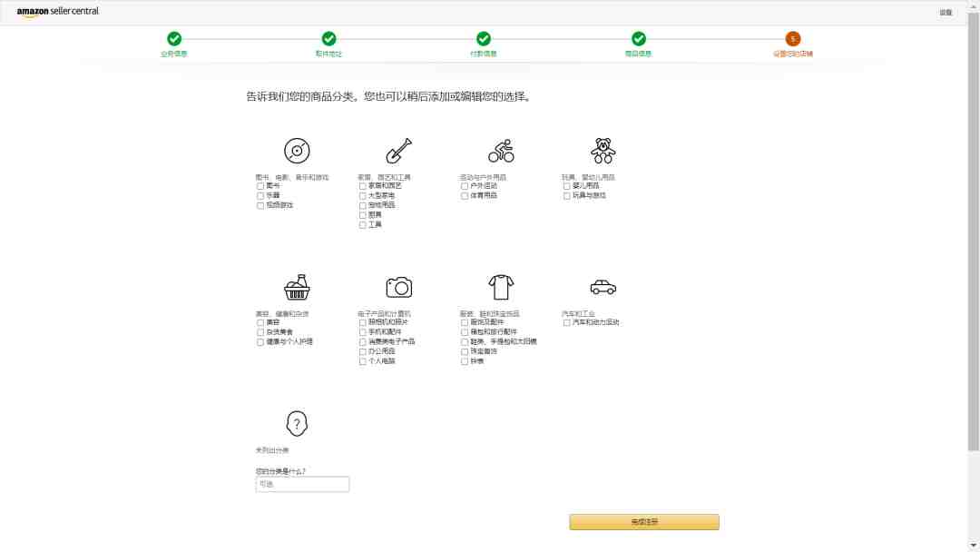Open the fourth completed step in progress bar
980x552 pixels.
point(638,39)
